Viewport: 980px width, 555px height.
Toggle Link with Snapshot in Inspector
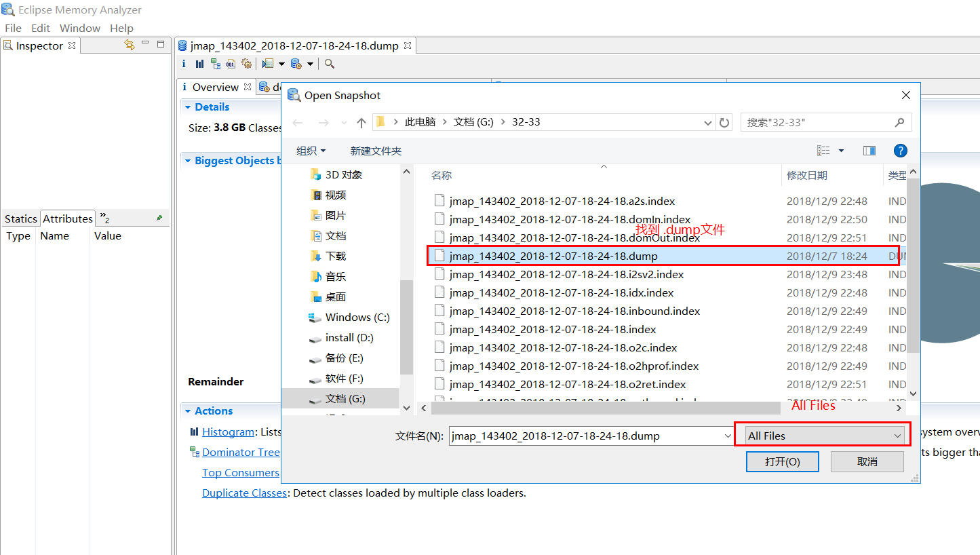pyautogui.click(x=130, y=45)
